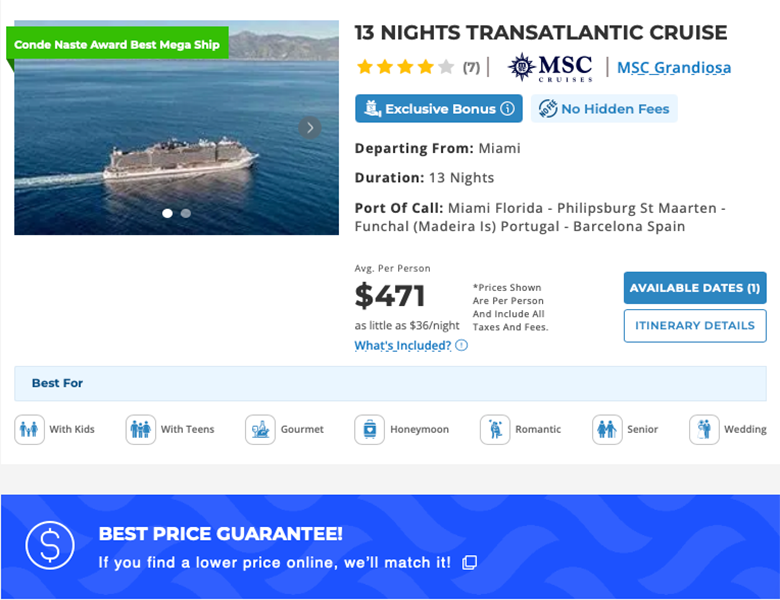Click the four-star rating

point(405,67)
